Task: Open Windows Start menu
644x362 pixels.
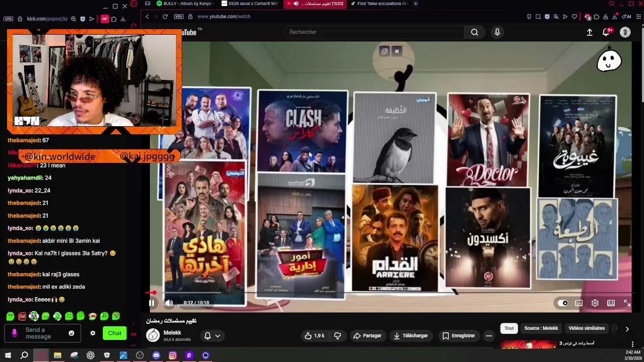Action: point(8,355)
